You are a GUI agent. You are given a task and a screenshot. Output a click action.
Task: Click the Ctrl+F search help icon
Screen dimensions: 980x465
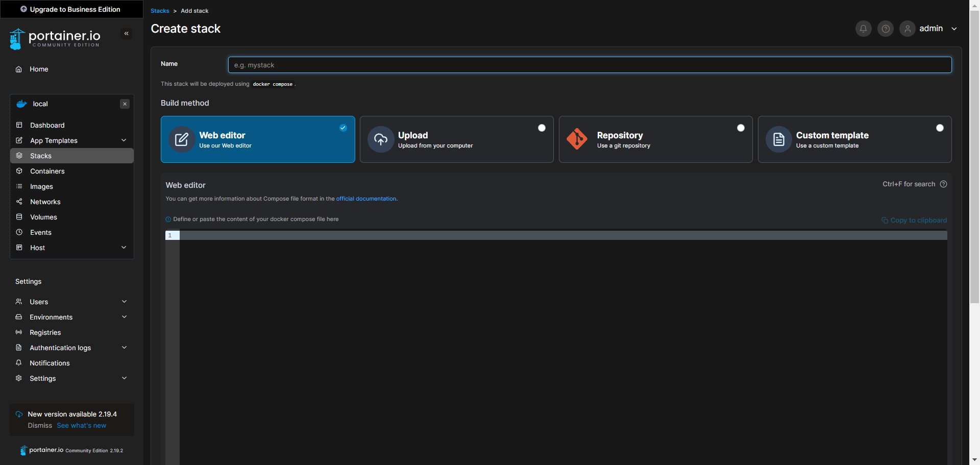point(944,184)
